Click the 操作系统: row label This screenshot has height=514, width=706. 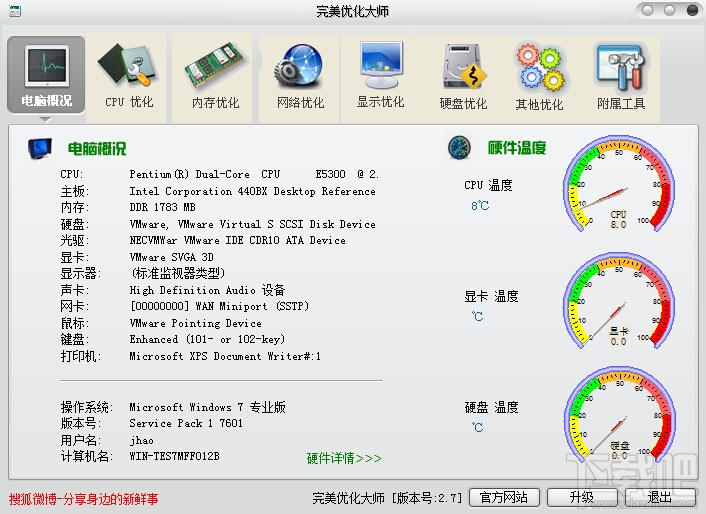(86, 407)
